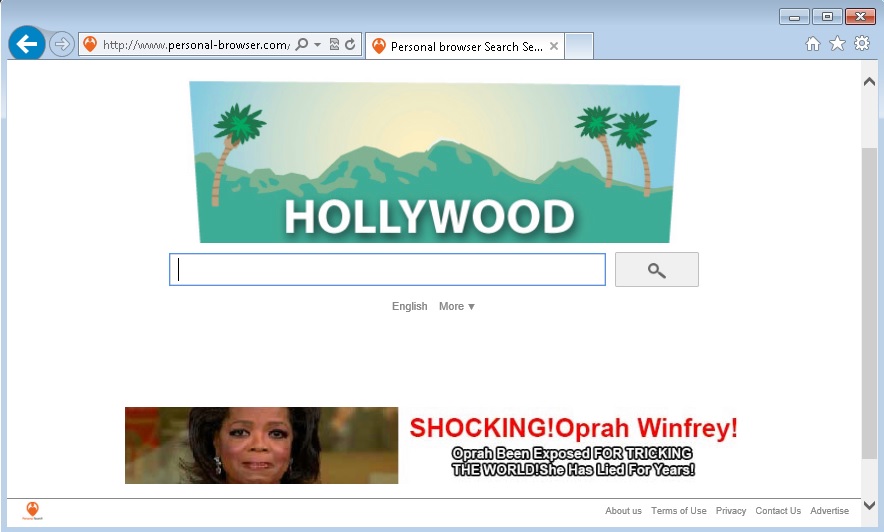Click the vertical scrollbar thumb
The height and width of the screenshot is (532, 884).
pyautogui.click(x=869, y=303)
